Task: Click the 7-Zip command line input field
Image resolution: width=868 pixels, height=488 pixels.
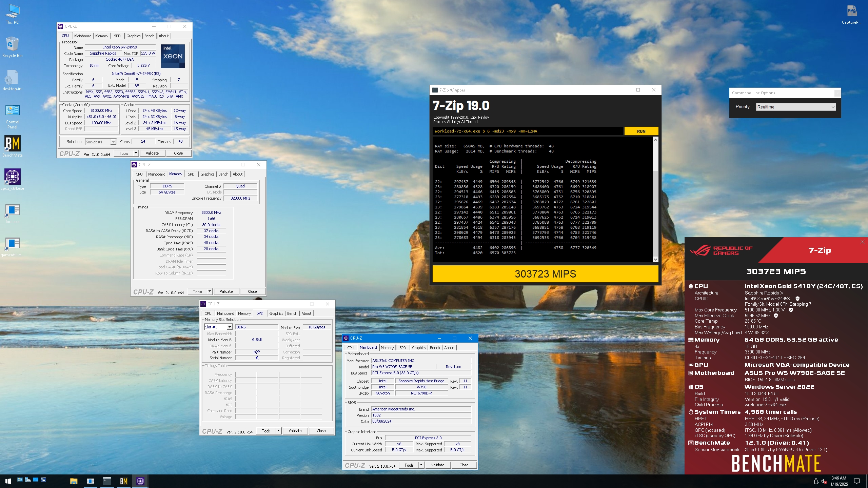Action: pos(528,131)
